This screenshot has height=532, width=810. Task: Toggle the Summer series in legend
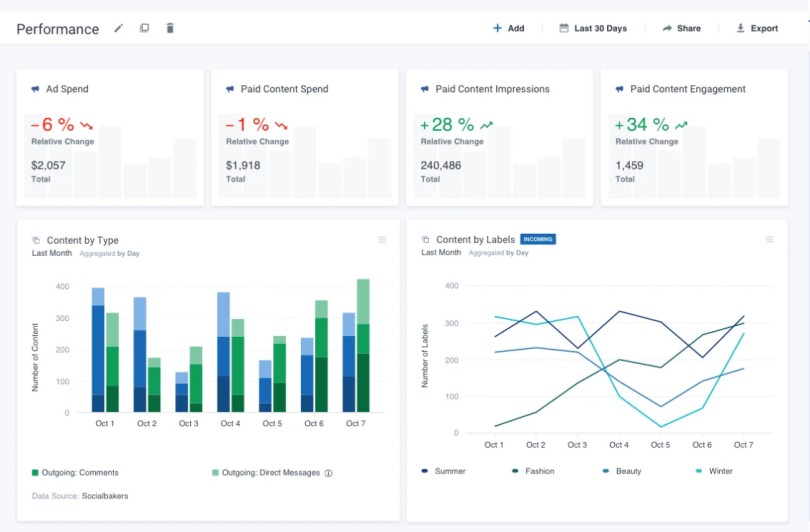point(443,471)
